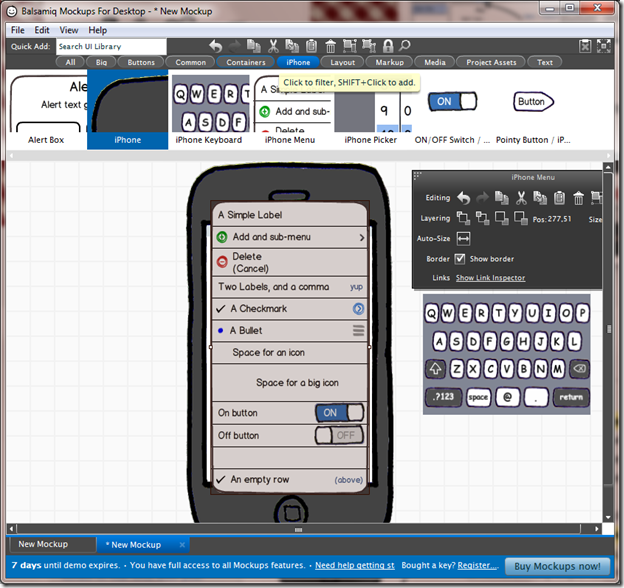Click the trash icon in the Editing row
624x588 pixels.
[x=578, y=199]
